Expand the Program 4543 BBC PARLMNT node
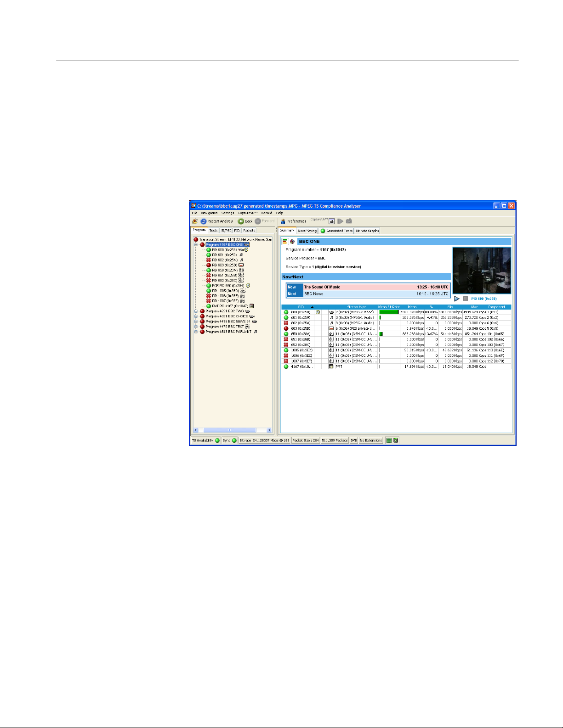The image size is (563, 728). point(196,332)
